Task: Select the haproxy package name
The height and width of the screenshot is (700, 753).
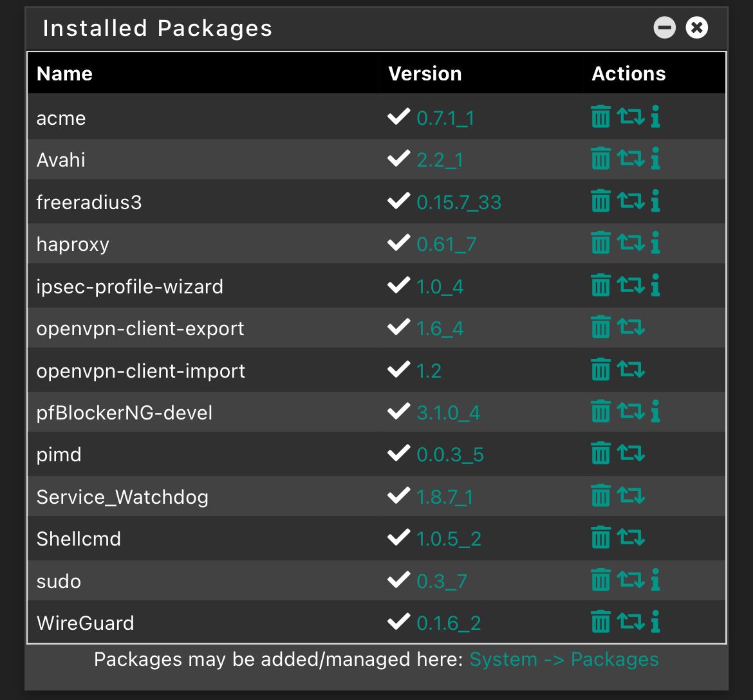Action: (73, 245)
